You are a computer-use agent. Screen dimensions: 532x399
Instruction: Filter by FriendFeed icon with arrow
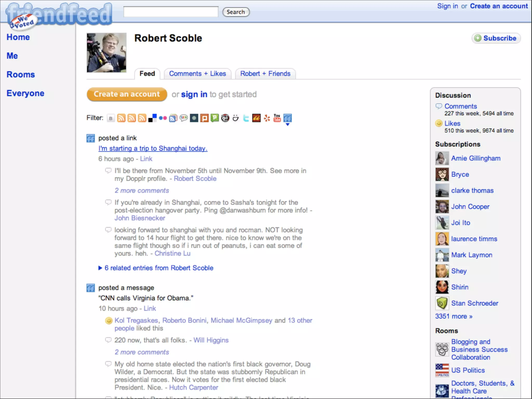coord(288,119)
